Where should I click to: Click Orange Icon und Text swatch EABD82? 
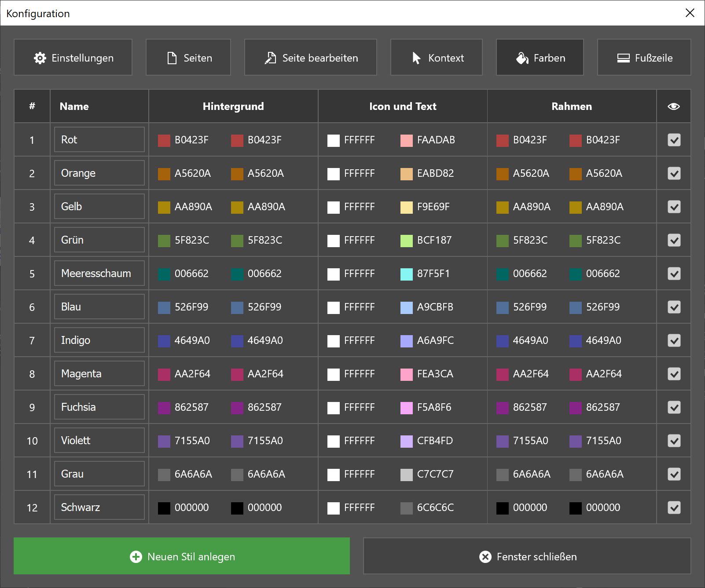tap(407, 174)
